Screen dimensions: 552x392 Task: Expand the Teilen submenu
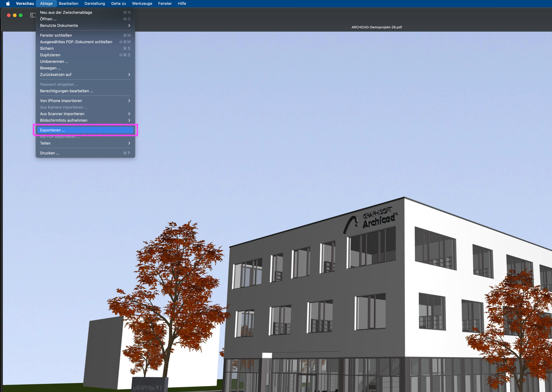pyautogui.click(x=85, y=143)
